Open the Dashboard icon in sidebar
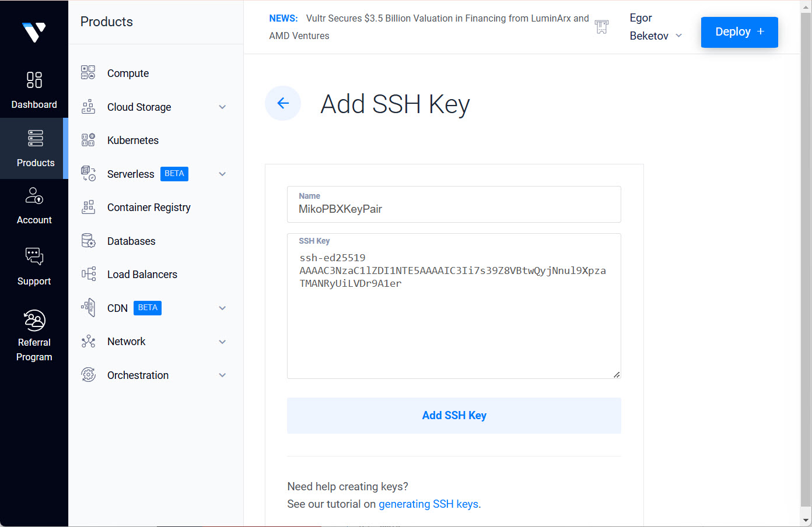The width and height of the screenshot is (812, 527). click(x=34, y=80)
